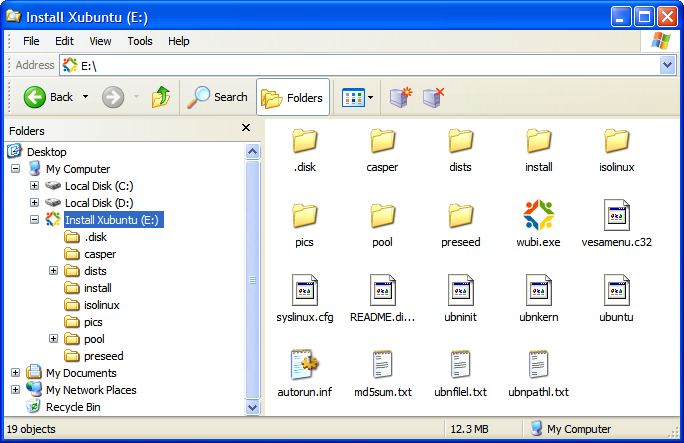Click '19 objects' in the status bar

tap(31, 429)
